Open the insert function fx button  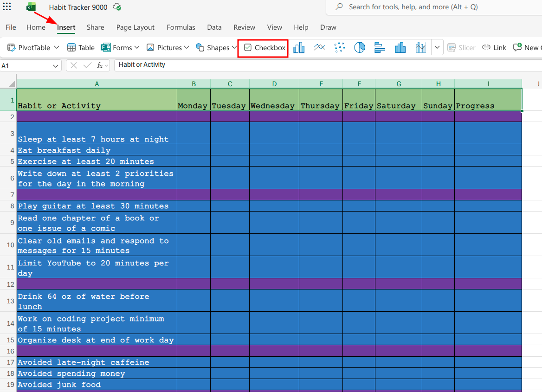click(100, 65)
